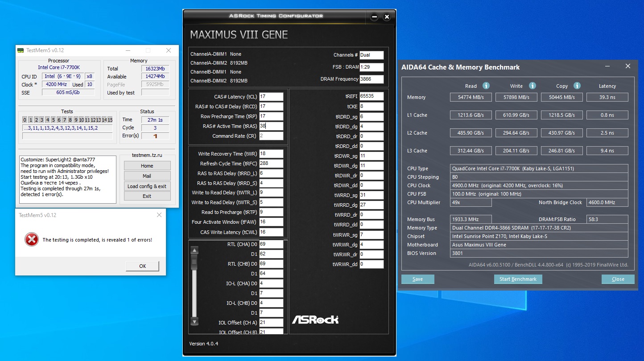Open the testmem.tz.ru link
Screen dimensions: 644x361
point(147,155)
